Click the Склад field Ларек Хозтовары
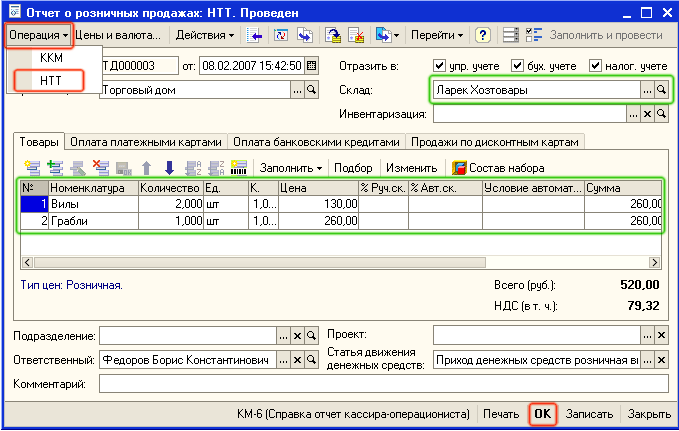The width and height of the screenshot is (679, 431). pyautogui.click(x=536, y=90)
